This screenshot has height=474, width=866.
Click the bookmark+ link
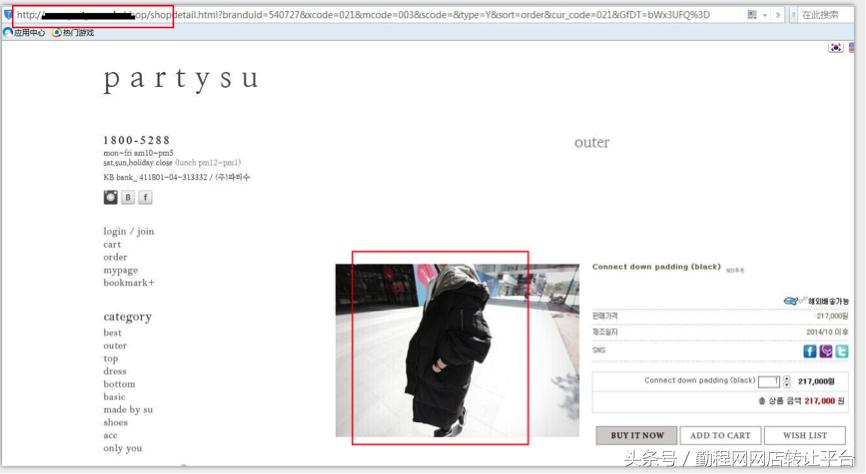[x=129, y=283]
